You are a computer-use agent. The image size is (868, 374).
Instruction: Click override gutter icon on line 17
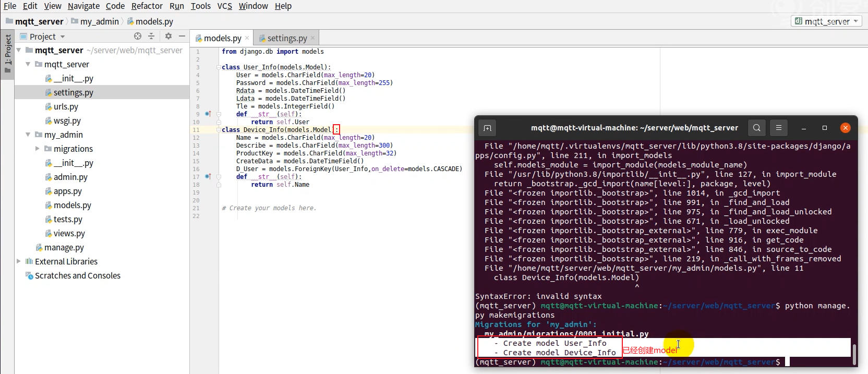(208, 176)
